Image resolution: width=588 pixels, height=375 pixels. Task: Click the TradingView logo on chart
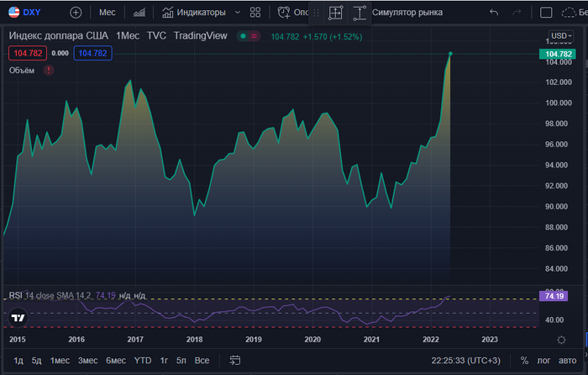(17, 319)
